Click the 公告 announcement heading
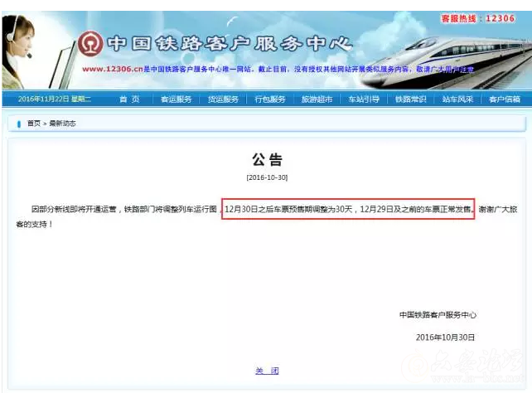The image size is (532, 393). pos(267,159)
